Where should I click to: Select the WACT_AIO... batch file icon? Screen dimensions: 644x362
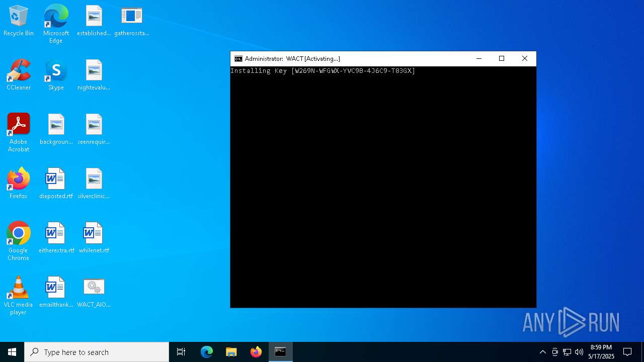click(94, 293)
